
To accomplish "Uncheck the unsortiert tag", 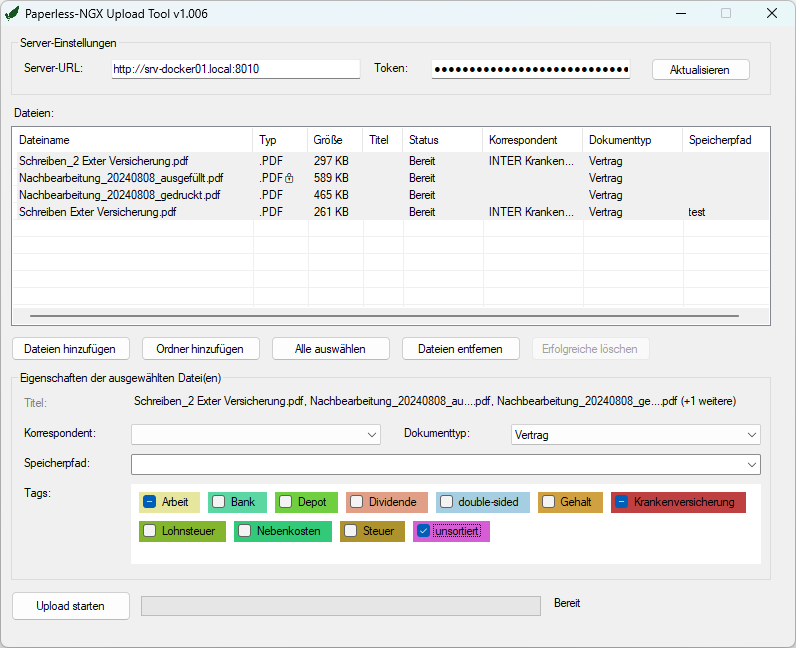I will point(423,531).
